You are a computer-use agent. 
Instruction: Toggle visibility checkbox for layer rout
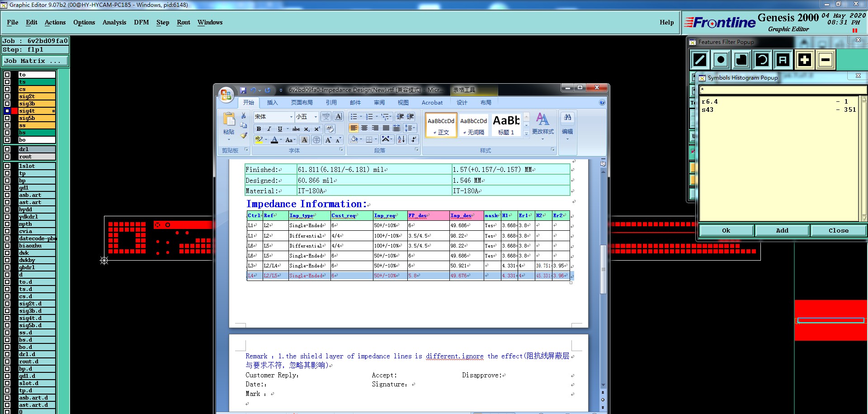pos(7,157)
